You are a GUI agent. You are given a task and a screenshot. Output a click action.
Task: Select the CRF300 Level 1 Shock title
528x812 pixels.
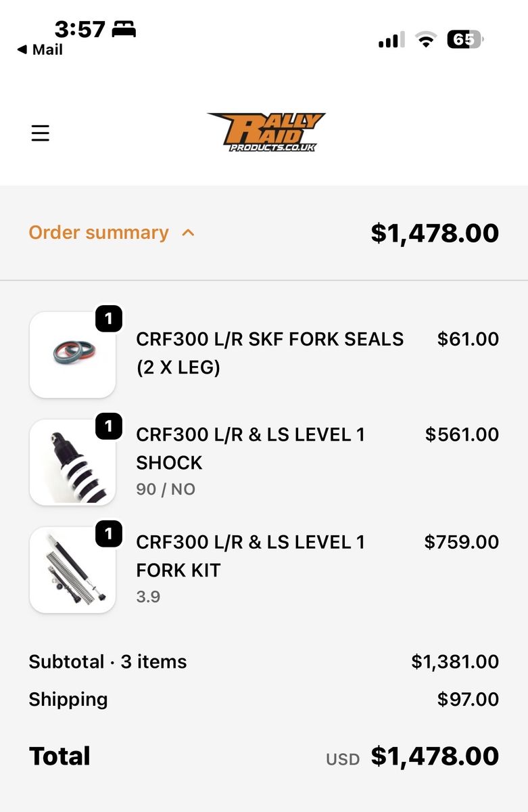[x=251, y=448]
